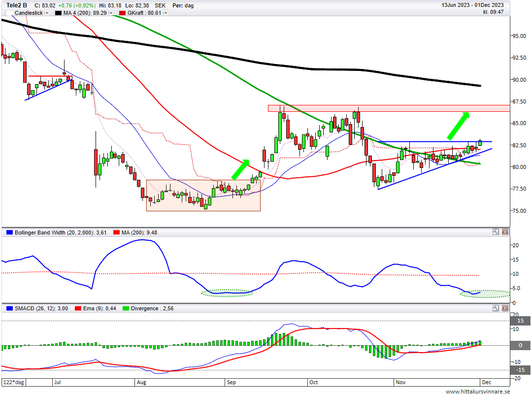Click the red Ema (9) legend swatch
532x394 pixels.
point(78,308)
